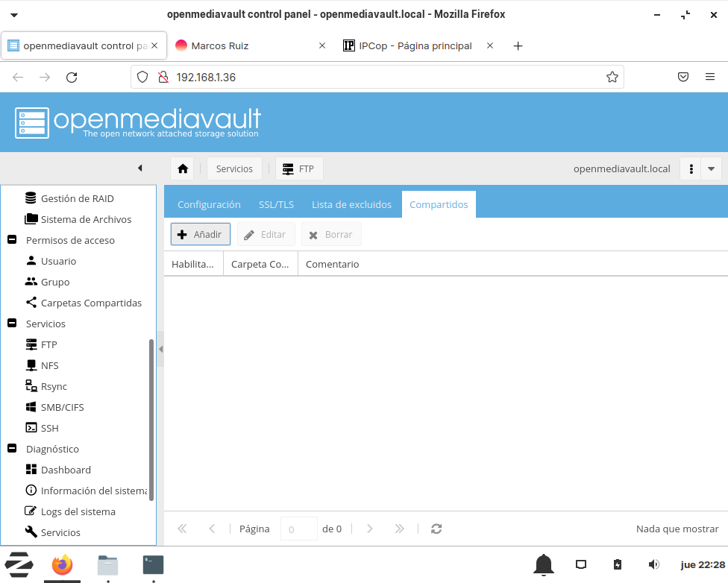Collapse the left navigation panel arrow
This screenshot has height=583, width=728.
pyautogui.click(x=139, y=168)
